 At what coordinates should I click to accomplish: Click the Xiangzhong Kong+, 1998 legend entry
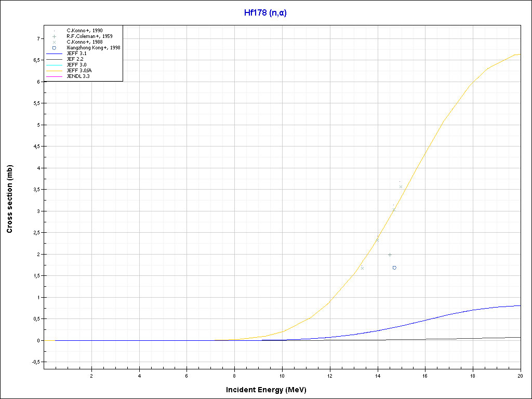(x=94, y=48)
